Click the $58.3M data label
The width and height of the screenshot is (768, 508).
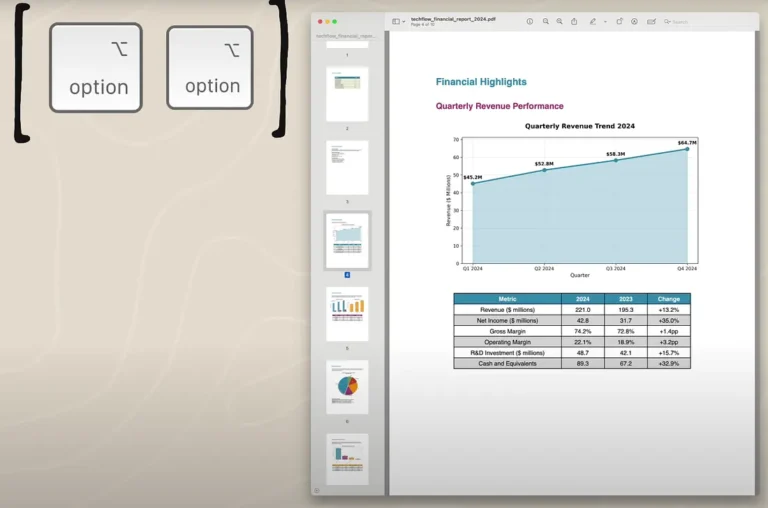[x=616, y=154]
